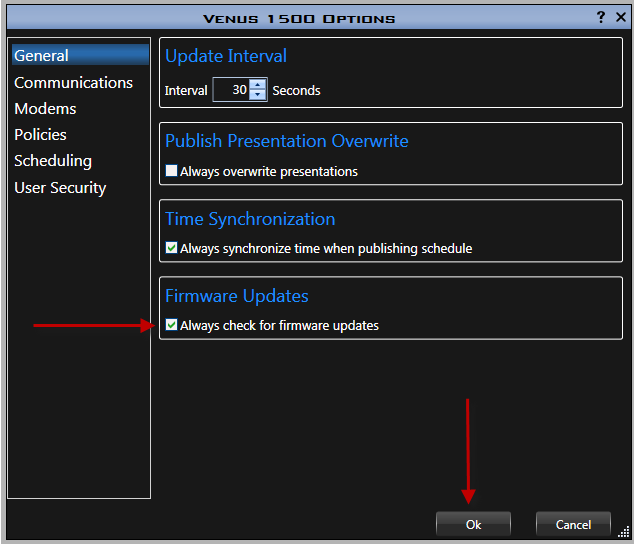Click the Firmware Updates section heading
This screenshot has height=544, width=634.
(237, 296)
